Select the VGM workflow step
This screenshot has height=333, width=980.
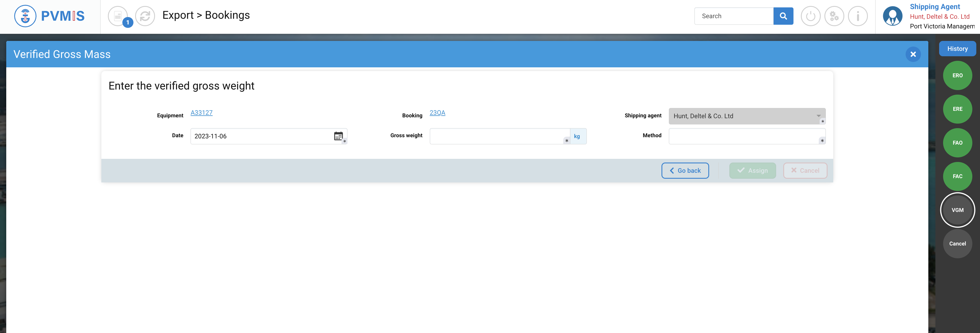[957, 210]
